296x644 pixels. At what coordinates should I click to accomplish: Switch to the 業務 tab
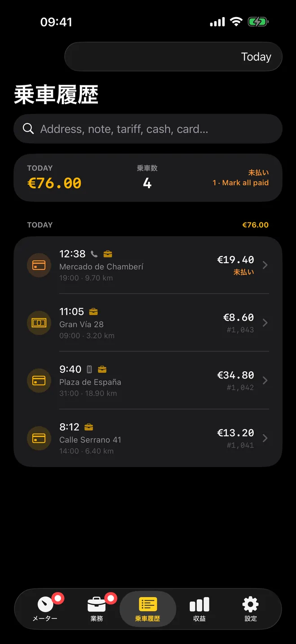(96, 609)
